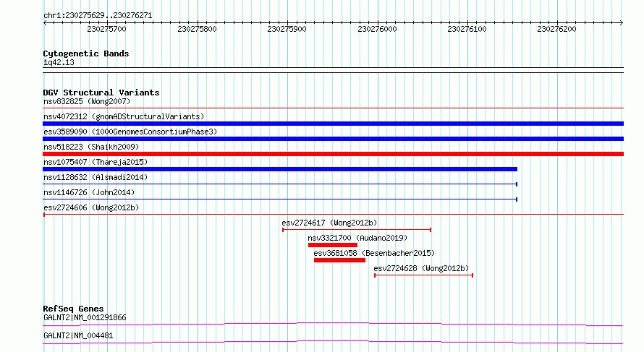Select the esv3681058 red variant bar
Image resolution: width=644 pixels, height=352 pixels.
click(x=339, y=260)
